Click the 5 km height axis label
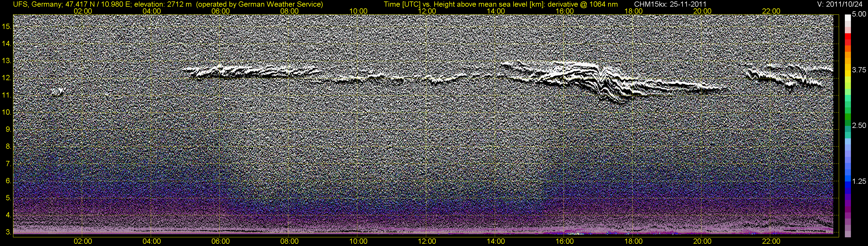 click(x=8, y=198)
